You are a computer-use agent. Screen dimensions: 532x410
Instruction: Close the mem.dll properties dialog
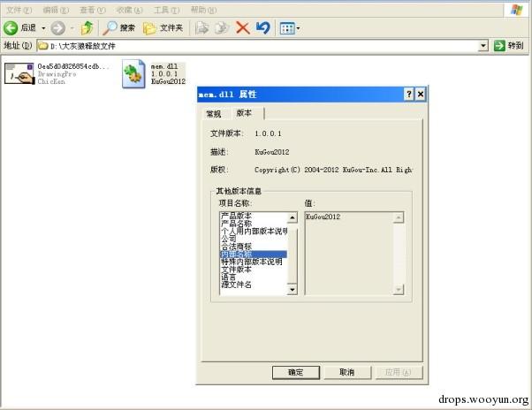coord(421,94)
